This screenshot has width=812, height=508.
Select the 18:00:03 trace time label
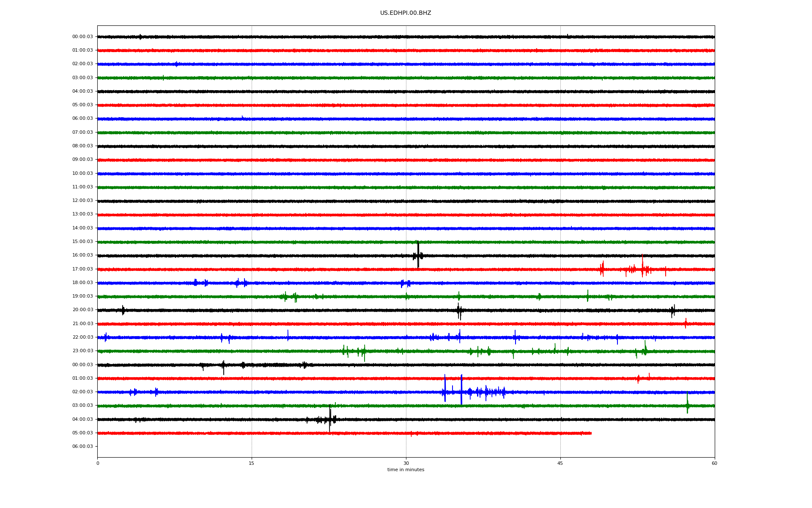point(82,283)
